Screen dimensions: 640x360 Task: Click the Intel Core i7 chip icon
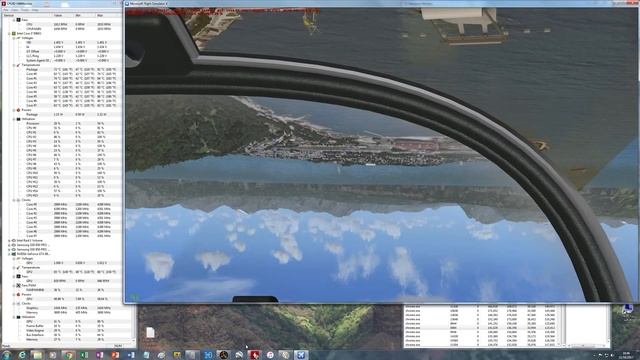(x=14, y=33)
